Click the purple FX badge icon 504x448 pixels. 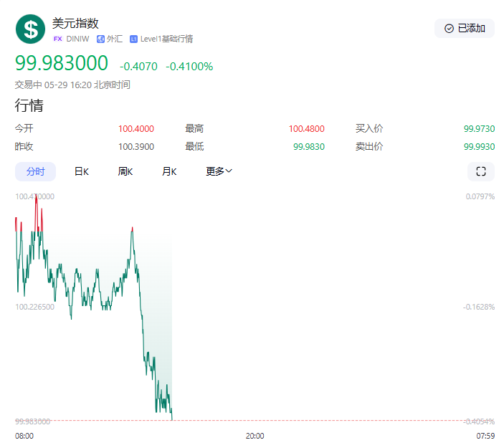tap(57, 39)
